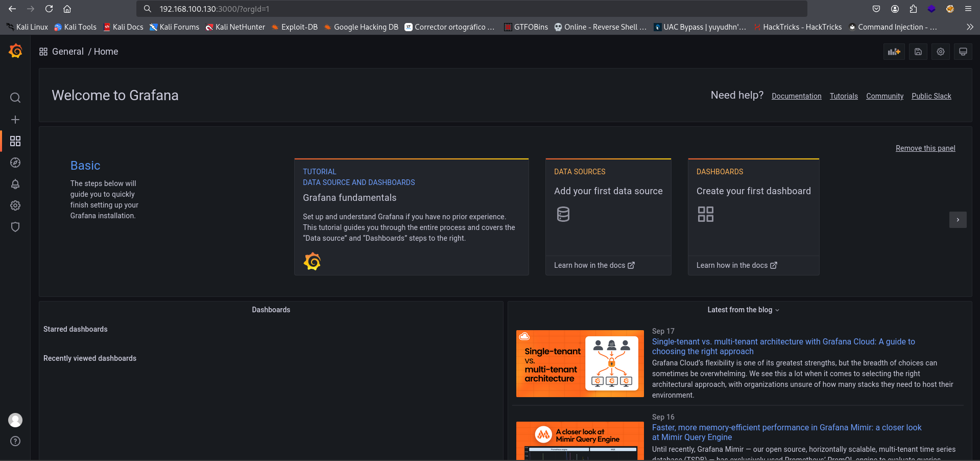Open the Single-tenant vs. multi-tenant blog article link
This screenshot has height=461, width=980.
click(783, 347)
